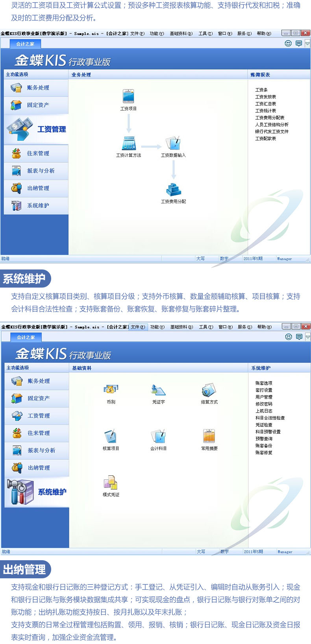Open the 常用摘要 icon

209,436
